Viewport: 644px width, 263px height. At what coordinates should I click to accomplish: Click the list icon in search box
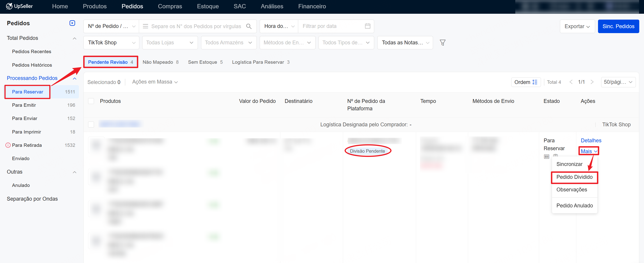(145, 26)
